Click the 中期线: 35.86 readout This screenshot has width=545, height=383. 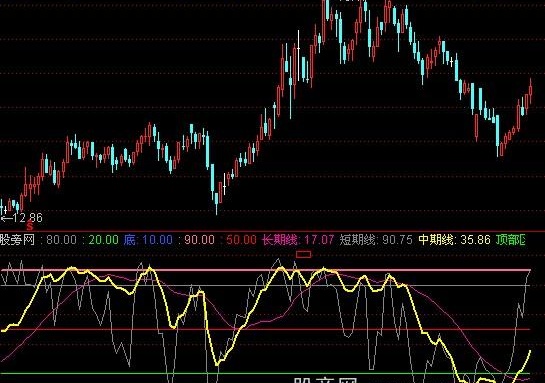[454, 240]
